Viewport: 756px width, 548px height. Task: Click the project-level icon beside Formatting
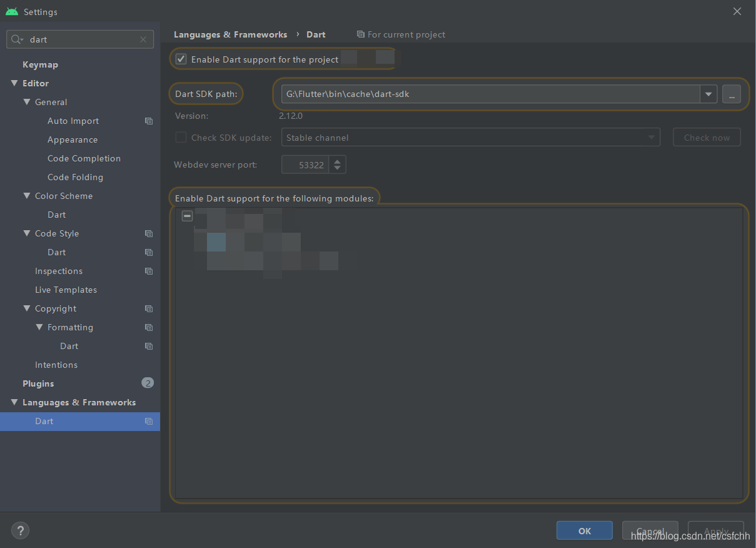(x=149, y=327)
